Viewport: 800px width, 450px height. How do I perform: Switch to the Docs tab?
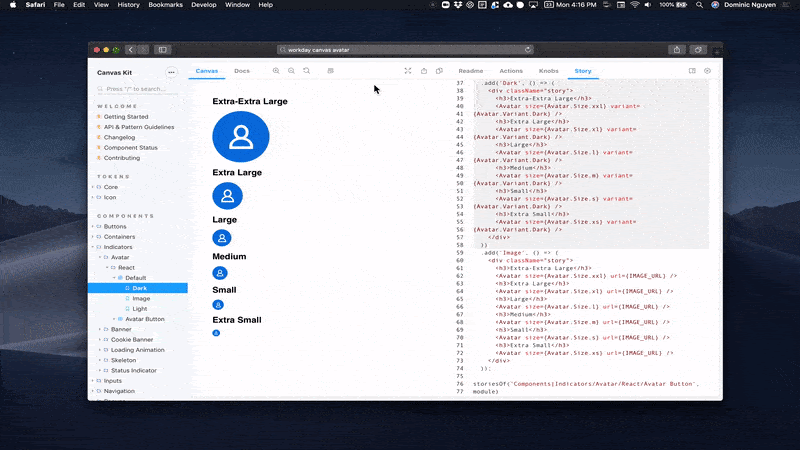point(242,71)
